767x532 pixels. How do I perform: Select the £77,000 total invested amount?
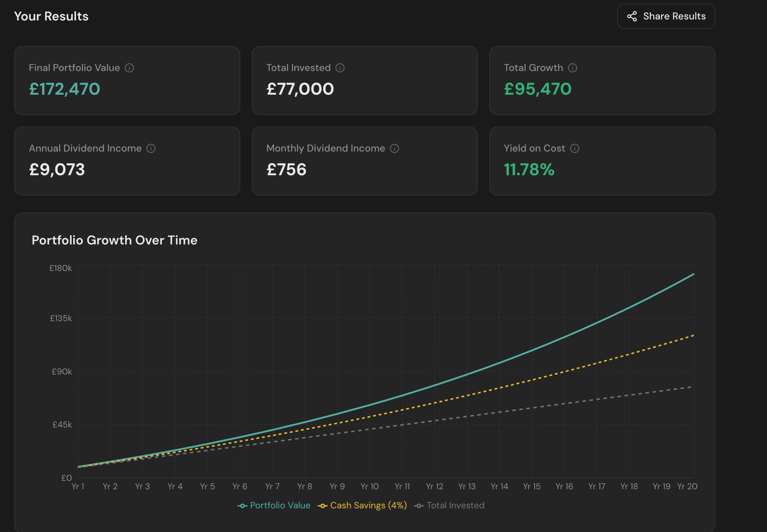[x=300, y=89]
